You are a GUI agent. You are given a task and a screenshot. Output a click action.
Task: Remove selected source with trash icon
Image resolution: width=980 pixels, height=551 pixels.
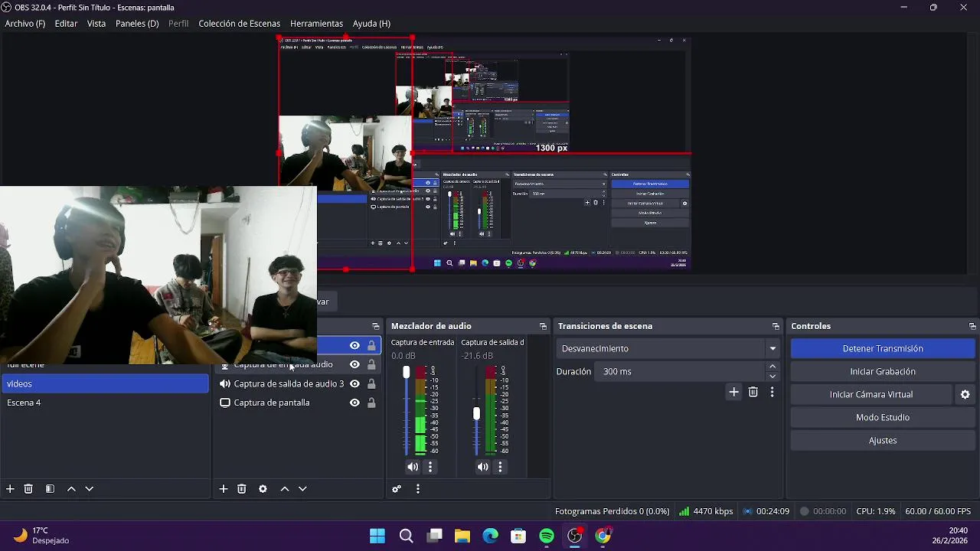[242, 489]
